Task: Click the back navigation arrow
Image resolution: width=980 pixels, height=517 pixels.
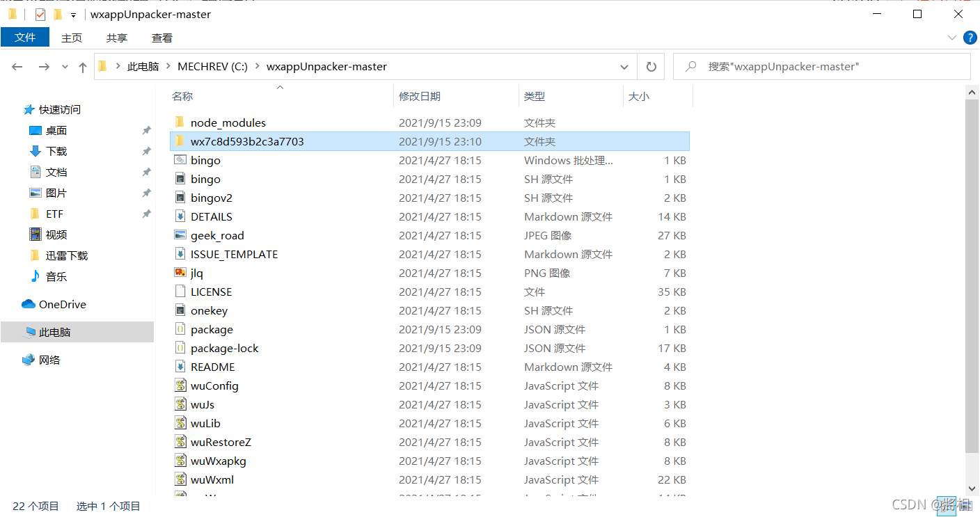Action: 17,66
